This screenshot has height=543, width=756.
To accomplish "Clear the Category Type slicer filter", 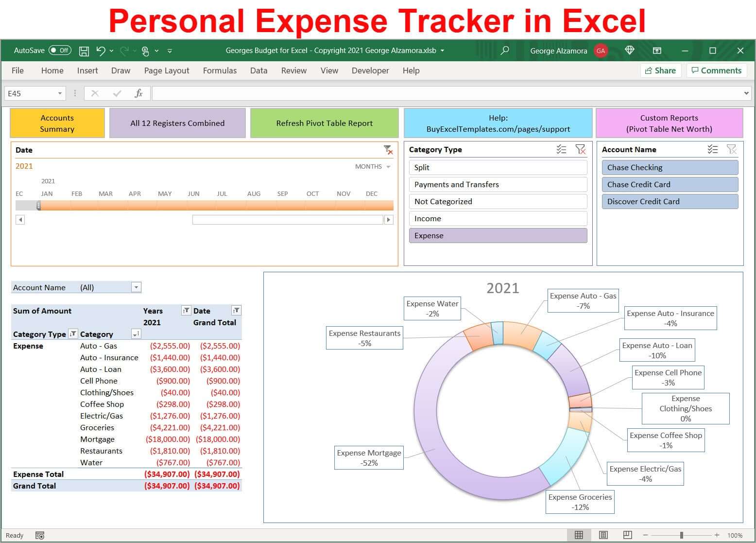I will point(580,149).
